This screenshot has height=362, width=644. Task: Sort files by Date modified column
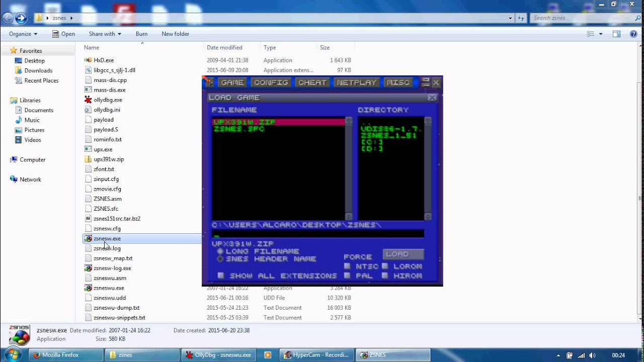[224, 47]
